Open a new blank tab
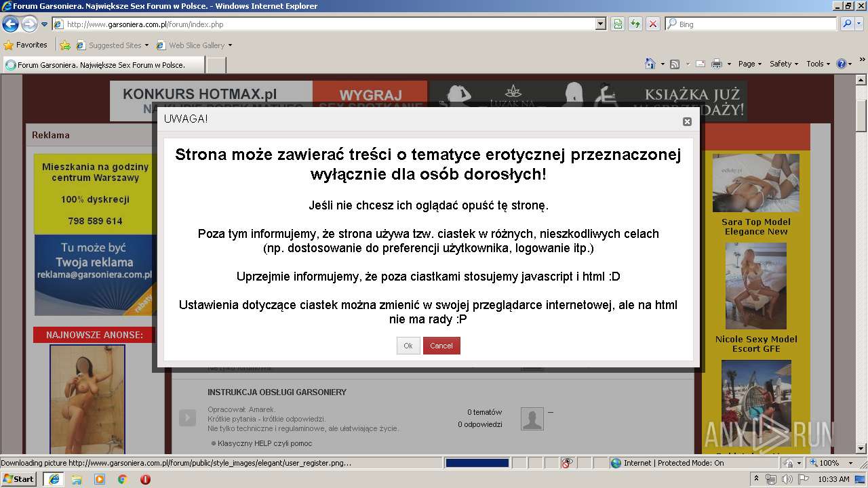Image resolution: width=868 pixels, height=488 pixels. click(x=216, y=65)
